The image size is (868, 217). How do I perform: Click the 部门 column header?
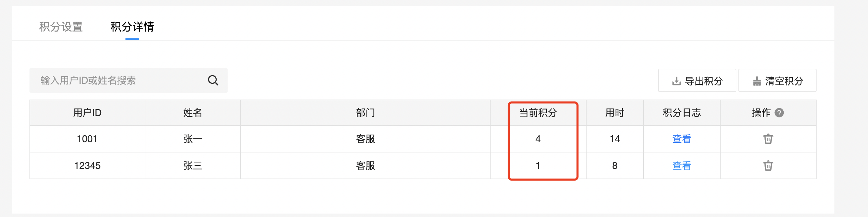pos(365,113)
